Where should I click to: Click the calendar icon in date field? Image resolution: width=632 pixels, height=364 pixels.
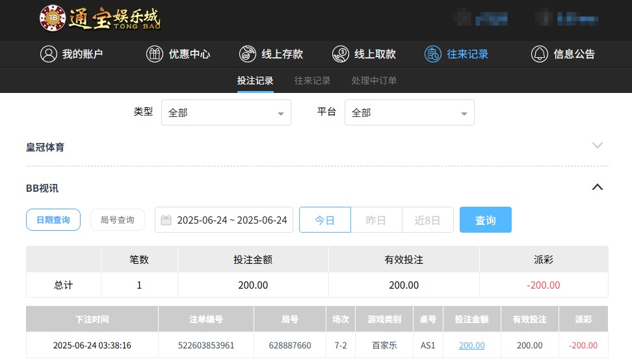coord(166,220)
